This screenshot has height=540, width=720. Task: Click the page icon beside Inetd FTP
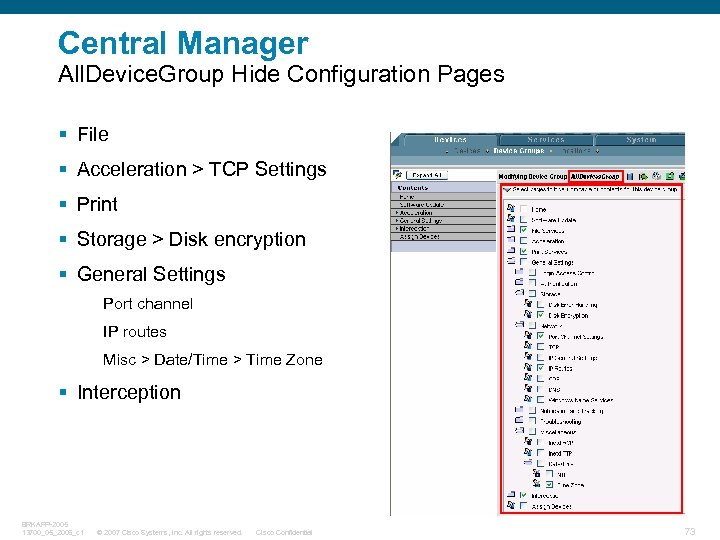(x=528, y=452)
